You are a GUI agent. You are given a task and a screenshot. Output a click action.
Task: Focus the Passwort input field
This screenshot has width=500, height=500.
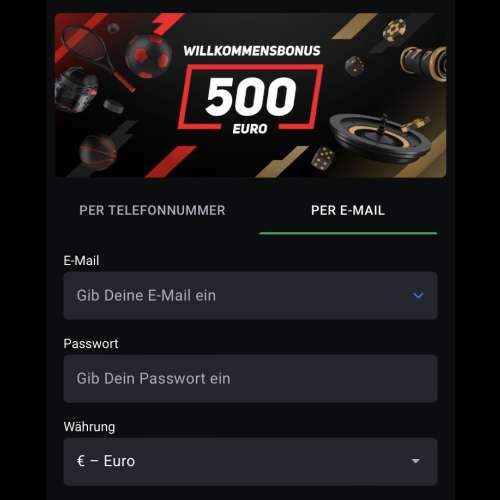coord(250,379)
